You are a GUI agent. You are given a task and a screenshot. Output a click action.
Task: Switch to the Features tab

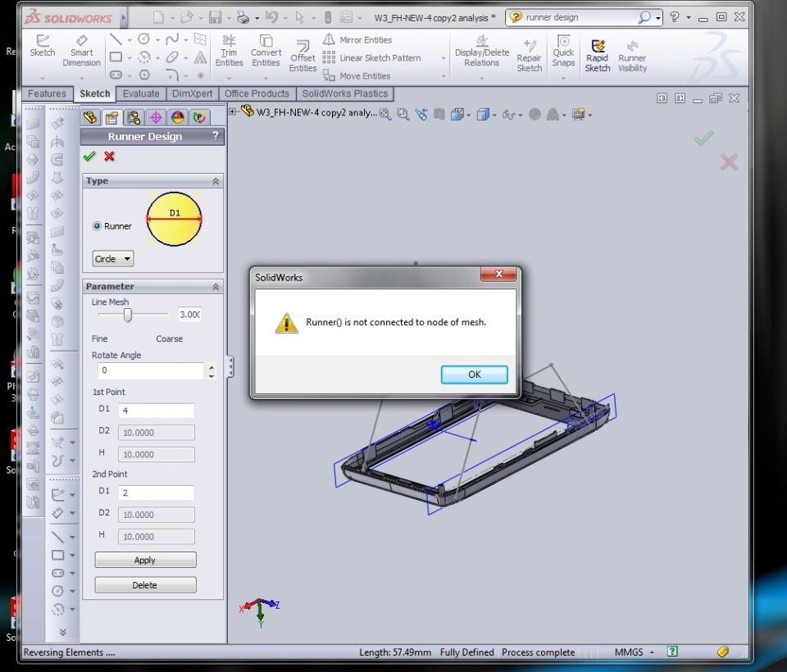pyautogui.click(x=48, y=94)
